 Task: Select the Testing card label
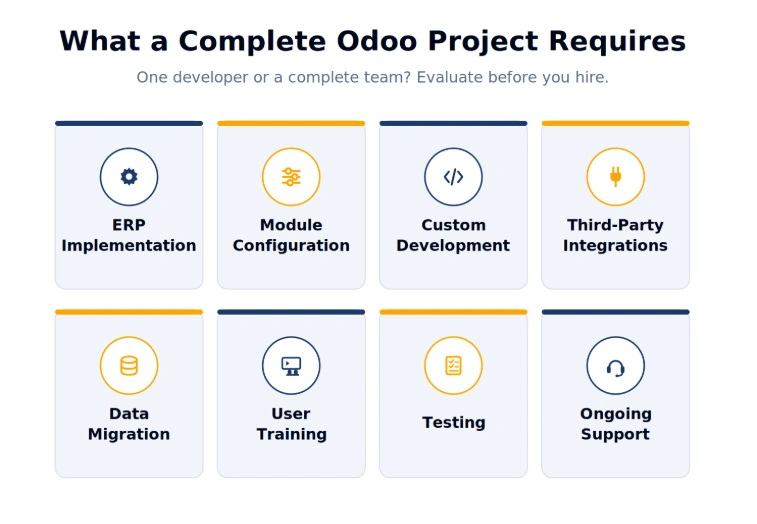(454, 423)
